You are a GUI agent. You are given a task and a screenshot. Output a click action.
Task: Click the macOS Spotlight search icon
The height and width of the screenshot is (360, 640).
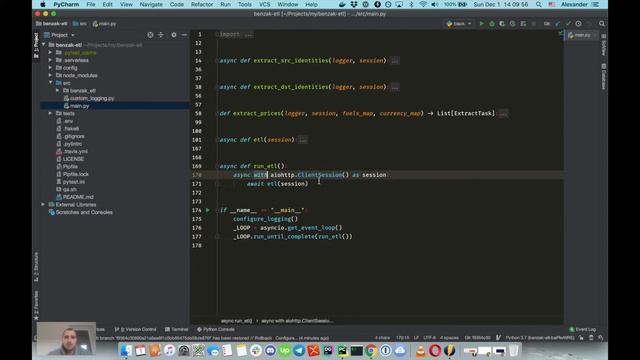(x=539, y=4)
